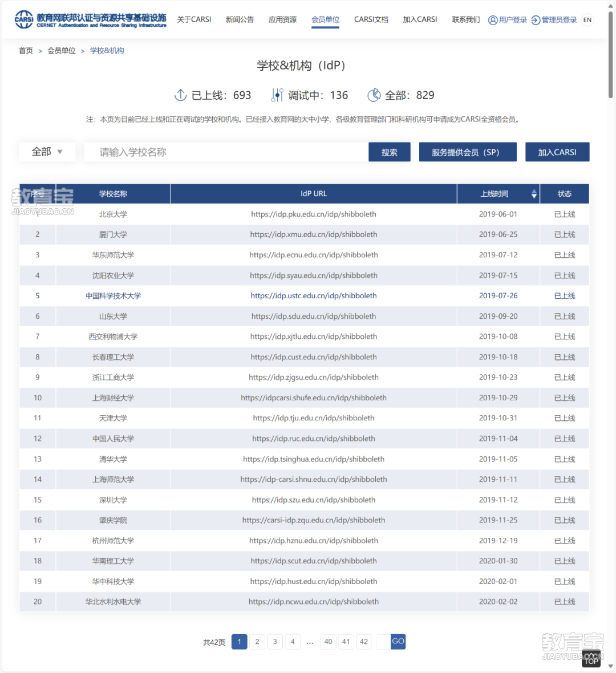616x673 pixels.
Task: Click 用户登录 link
Action: click(x=513, y=20)
